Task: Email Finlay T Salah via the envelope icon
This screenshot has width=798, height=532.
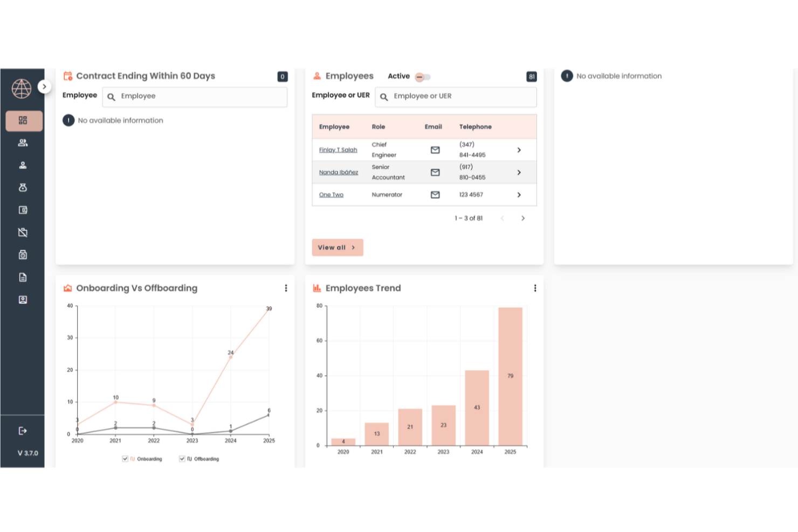Action: [435, 150]
